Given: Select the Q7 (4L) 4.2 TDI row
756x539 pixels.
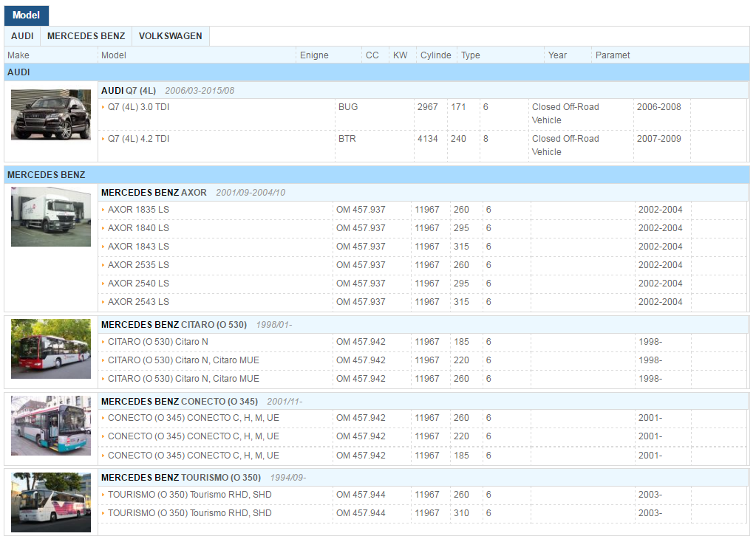Looking at the screenshot, I should pos(423,145).
